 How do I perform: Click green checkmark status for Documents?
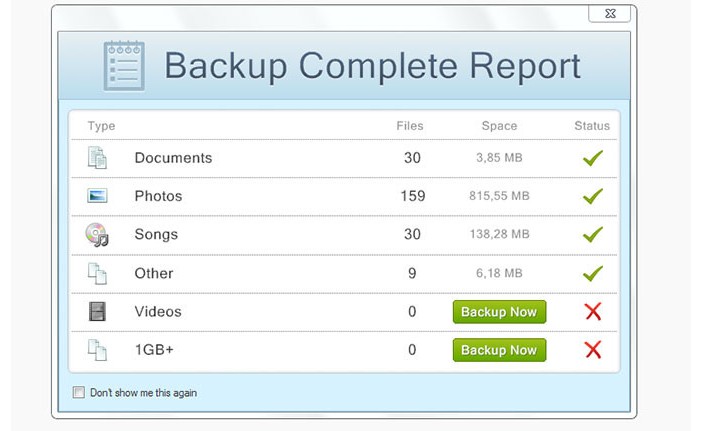592,158
